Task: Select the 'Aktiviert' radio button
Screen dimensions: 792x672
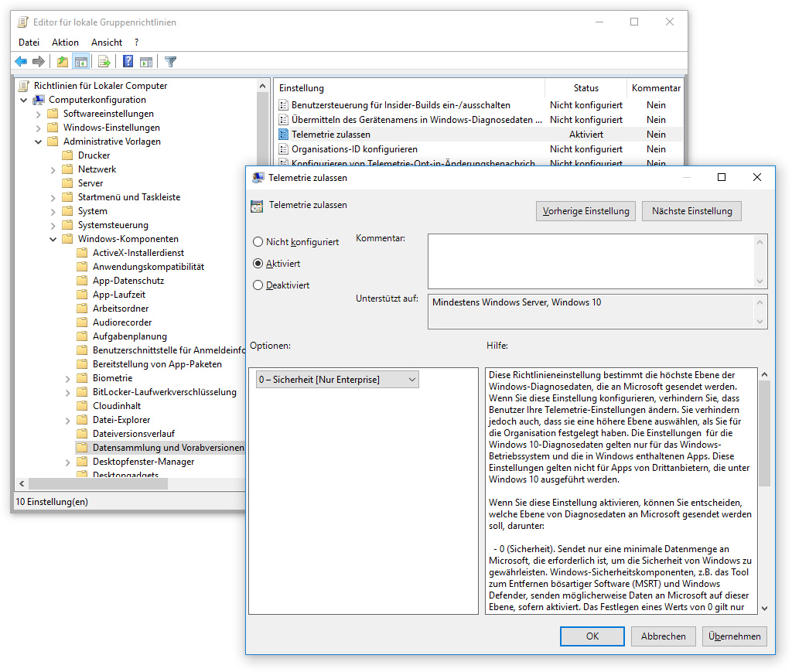Action: click(x=258, y=264)
